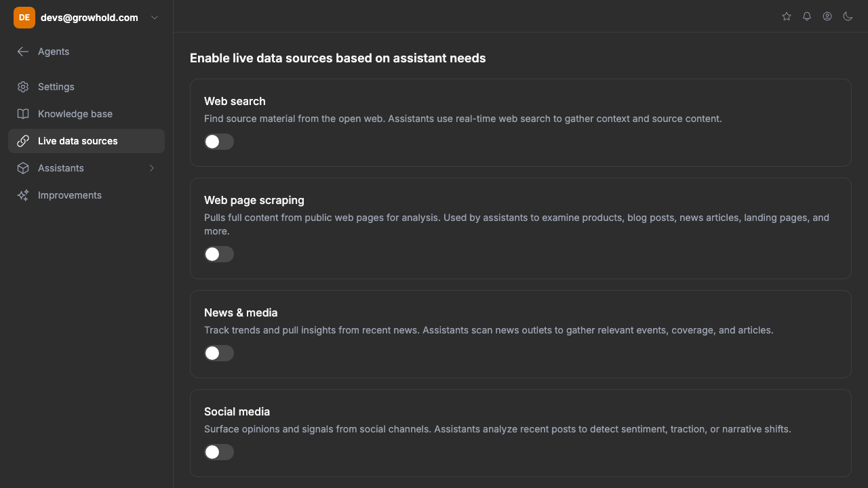Turn on Web page scraping
The image size is (868, 488).
click(219, 254)
